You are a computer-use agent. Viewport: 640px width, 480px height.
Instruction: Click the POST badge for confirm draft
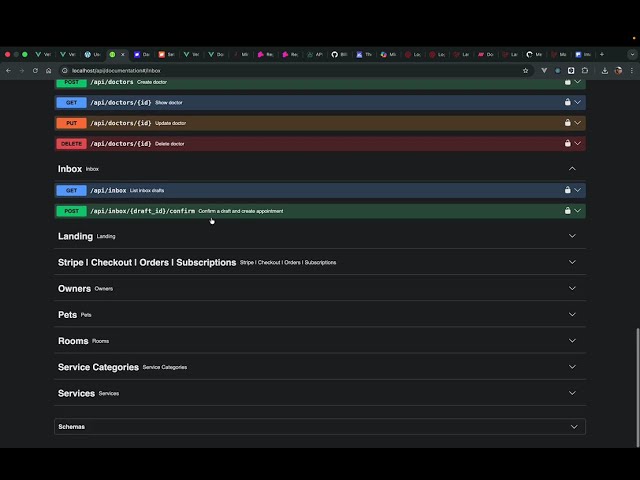[71, 211]
